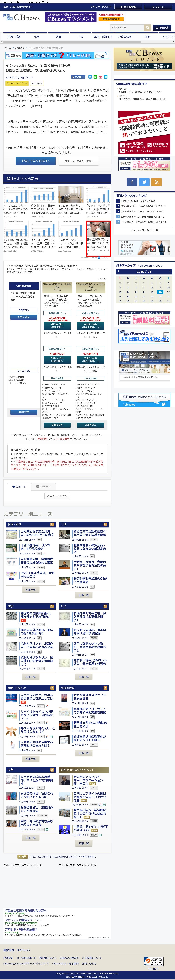175x980 pixels.
Task: Select date 16 in the archive calendar
Action: 160,292
